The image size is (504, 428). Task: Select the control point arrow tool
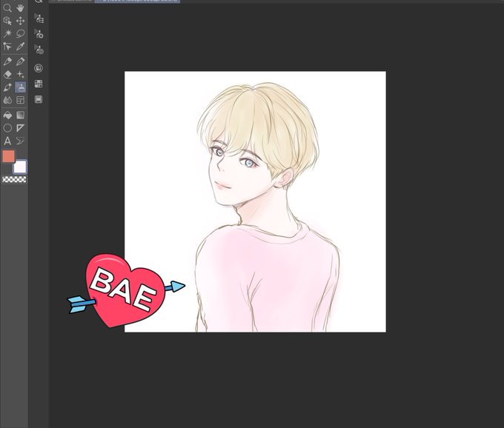tap(7, 47)
